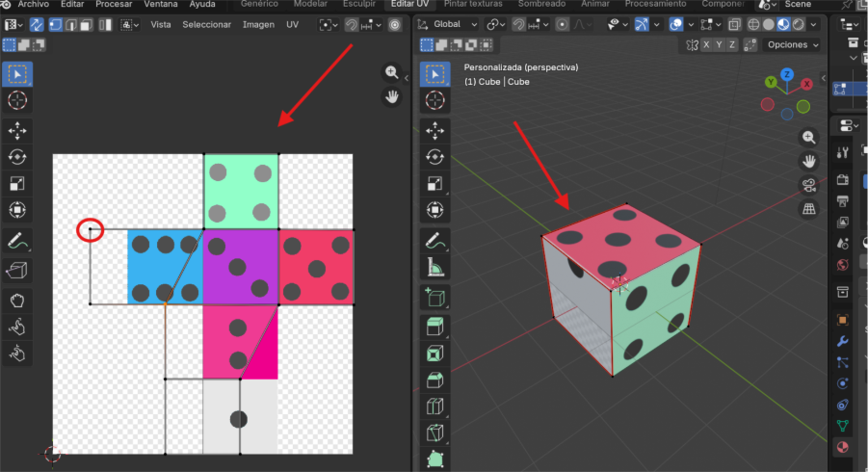
Task: Select the Annotate tool in UV editor
Action: pos(17,240)
